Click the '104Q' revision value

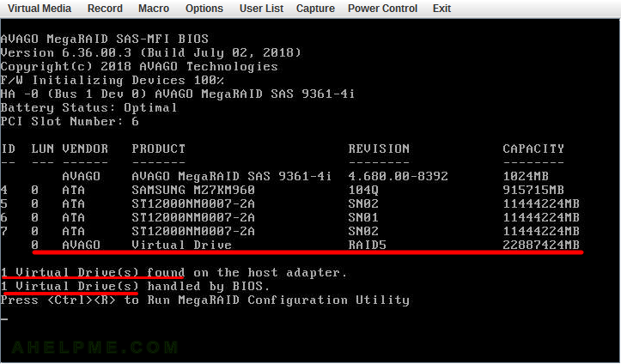pos(363,190)
